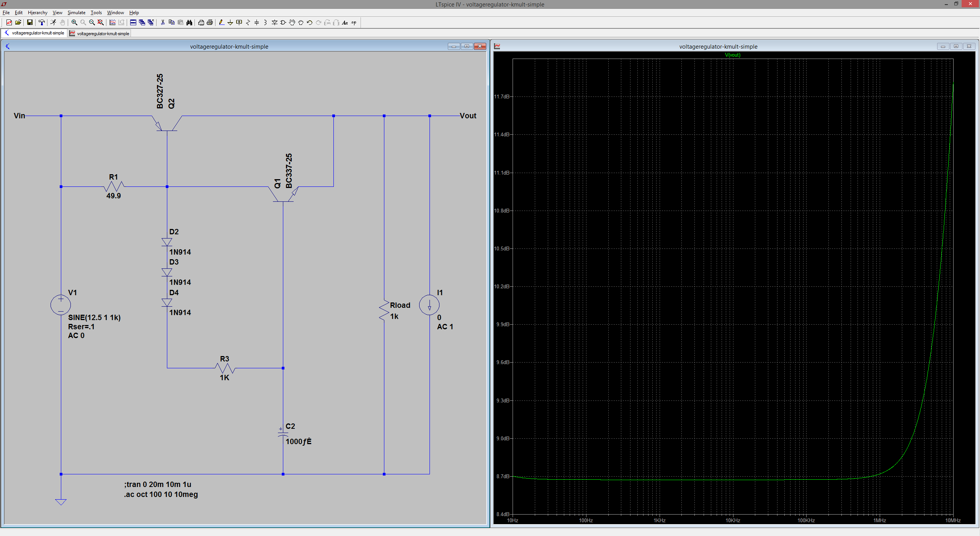The image size is (980, 536).
Task: Click the ;tran 0 20m 10m 1u comment
Action: [157, 484]
